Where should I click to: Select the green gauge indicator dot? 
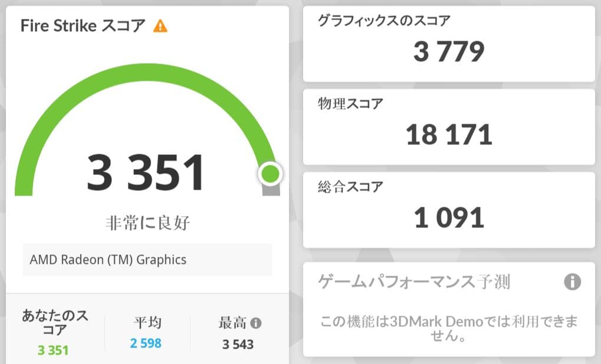(271, 173)
